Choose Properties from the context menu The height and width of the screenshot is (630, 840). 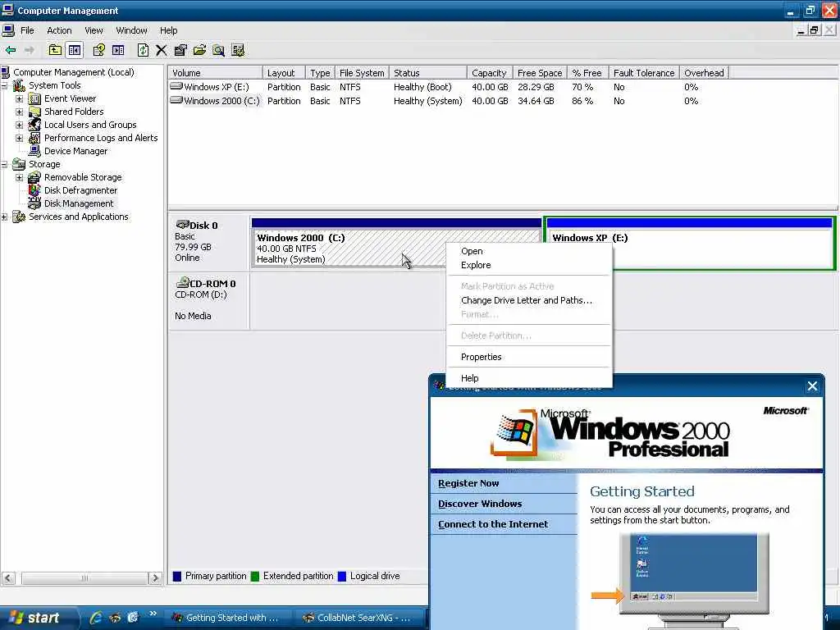click(x=529, y=357)
